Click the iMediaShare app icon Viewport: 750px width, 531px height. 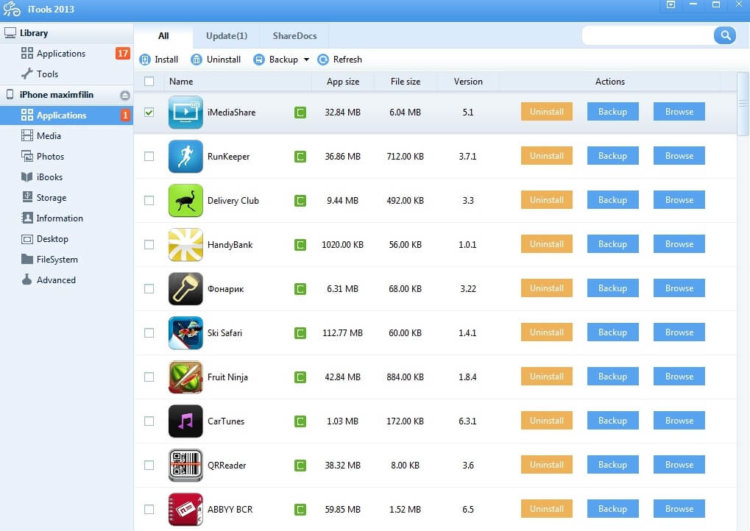click(x=186, y=112)
